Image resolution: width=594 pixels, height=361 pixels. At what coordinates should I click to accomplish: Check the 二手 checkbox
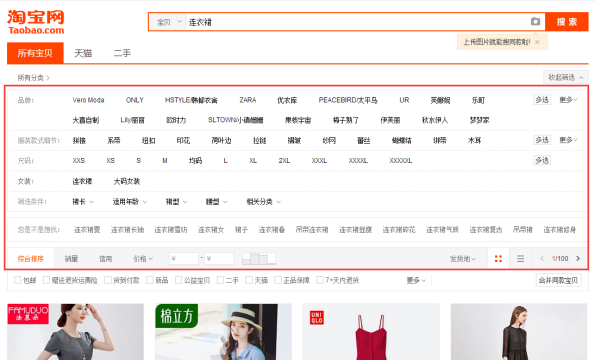point(220,280)
